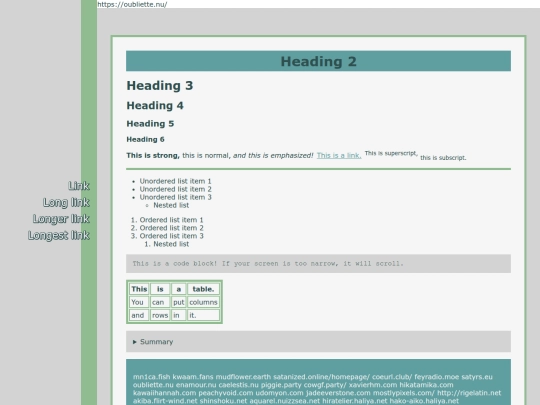540x405 pixels.
Task: Click the "this is subscript." text
Action: (443, 158)
